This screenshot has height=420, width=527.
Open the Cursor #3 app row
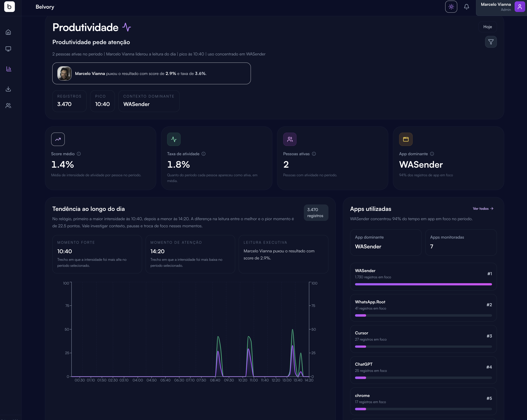click(x=423, y=339)
